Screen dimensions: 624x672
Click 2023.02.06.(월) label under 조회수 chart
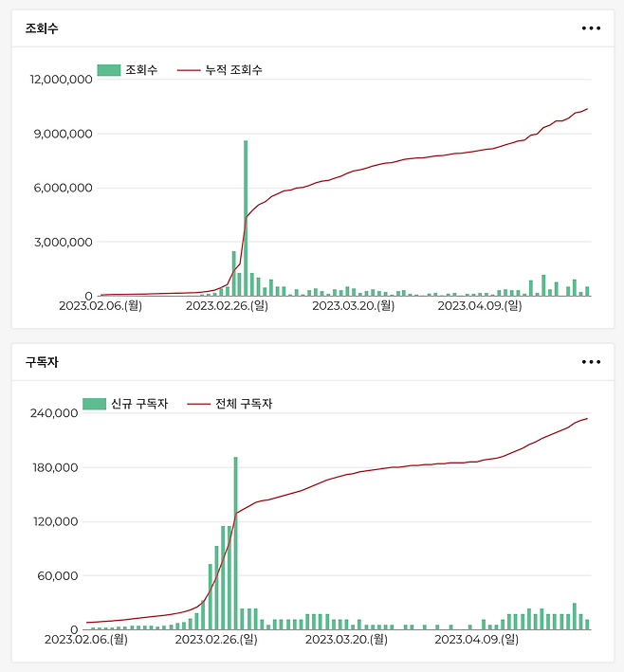click(x=101, y=306)
